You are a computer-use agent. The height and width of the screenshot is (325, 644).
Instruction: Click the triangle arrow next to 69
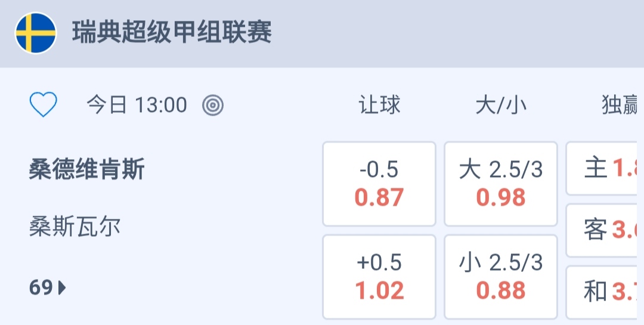[63, 289]
